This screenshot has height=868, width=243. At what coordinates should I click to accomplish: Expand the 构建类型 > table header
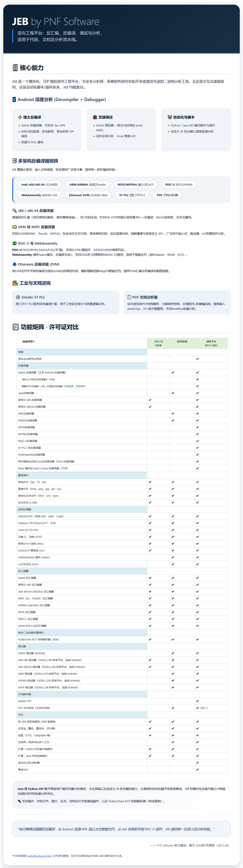coord(29,342)
